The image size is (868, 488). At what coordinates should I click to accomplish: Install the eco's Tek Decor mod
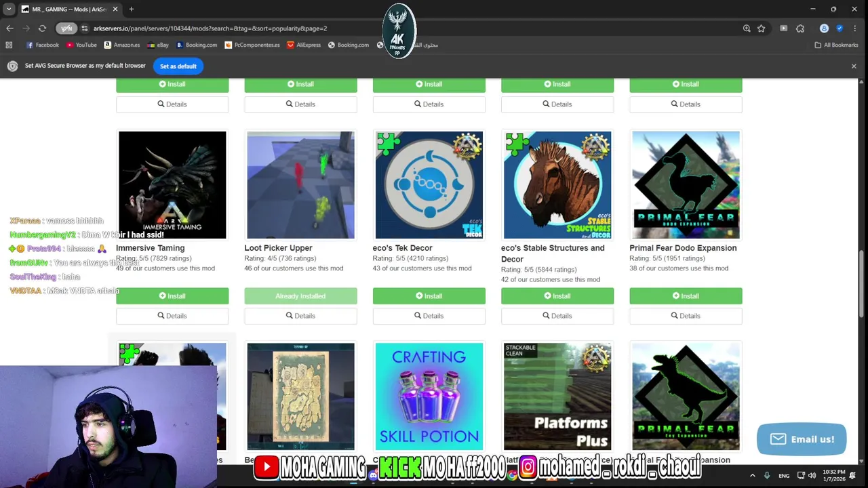pyautogui.click(x=429, y=296)
